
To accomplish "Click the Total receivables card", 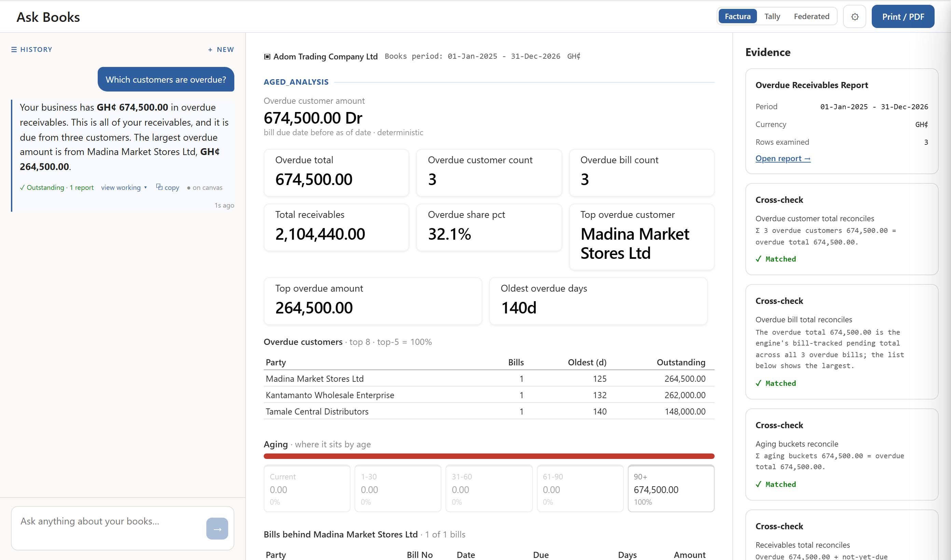I will [x=336, y=227].
